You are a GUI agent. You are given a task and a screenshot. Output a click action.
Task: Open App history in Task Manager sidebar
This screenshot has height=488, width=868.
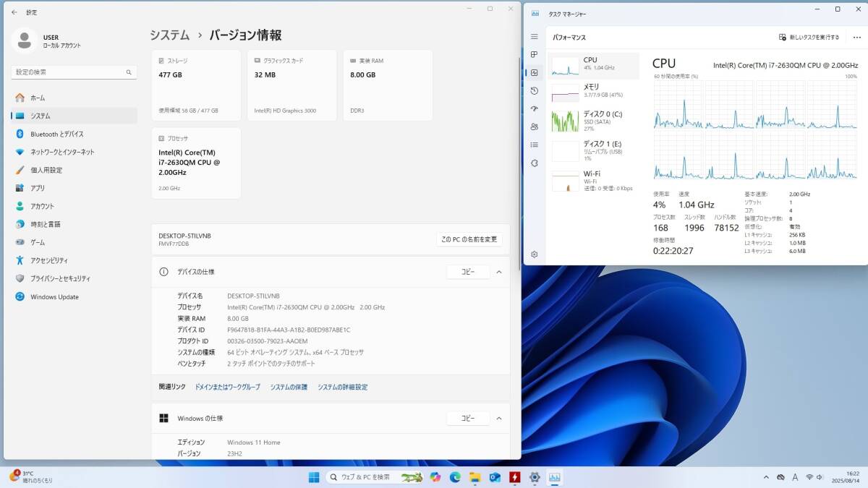535,90
